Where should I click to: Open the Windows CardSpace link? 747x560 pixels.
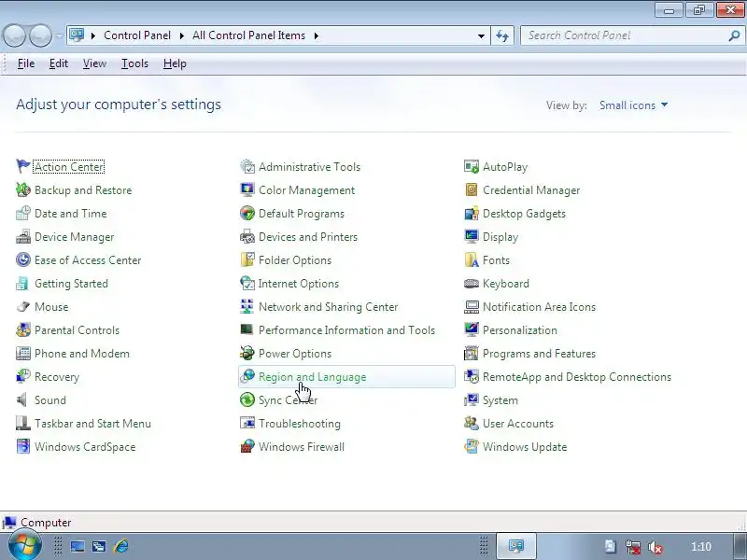tap(85, 447)
